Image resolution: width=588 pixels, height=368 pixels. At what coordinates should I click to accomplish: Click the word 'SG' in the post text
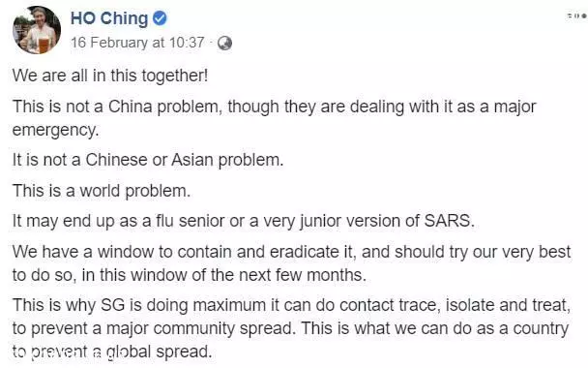point(112,305)
